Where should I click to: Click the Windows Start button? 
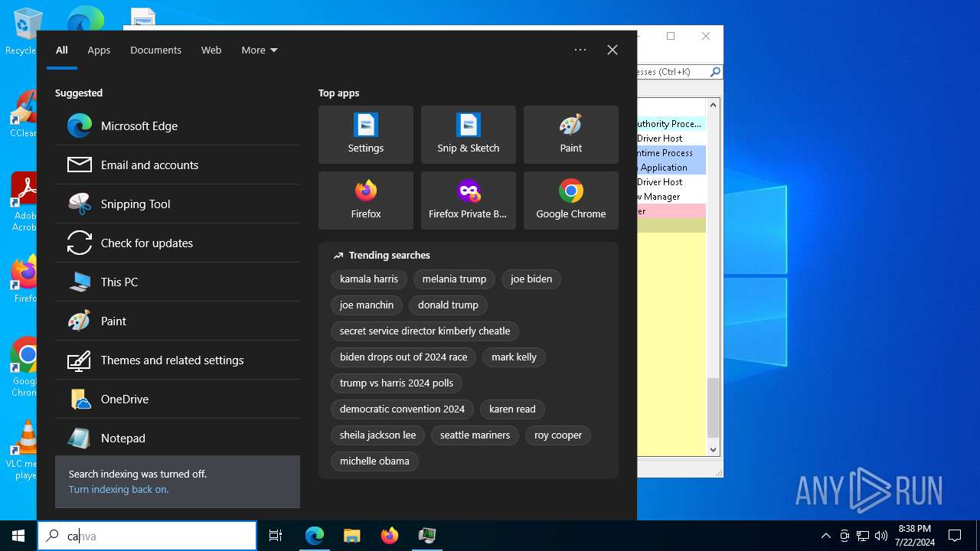click(18, 536)
